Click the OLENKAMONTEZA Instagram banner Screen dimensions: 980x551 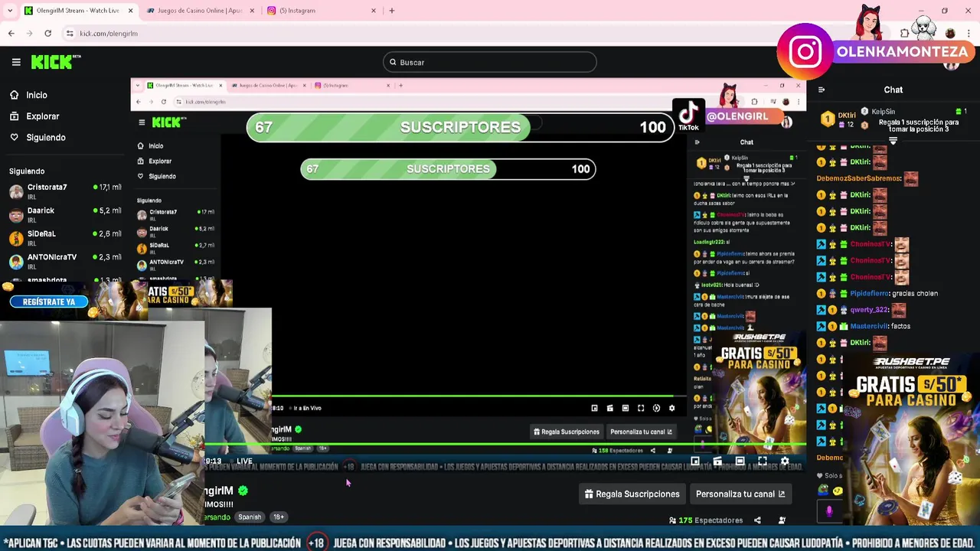pyautogui.click(x=877, y=51)
